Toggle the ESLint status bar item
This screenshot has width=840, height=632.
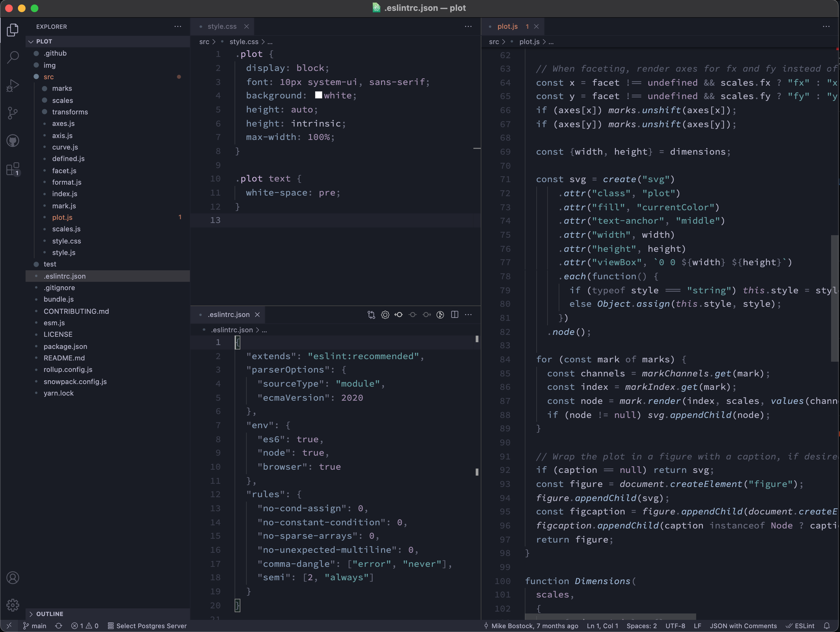point(800,626)
